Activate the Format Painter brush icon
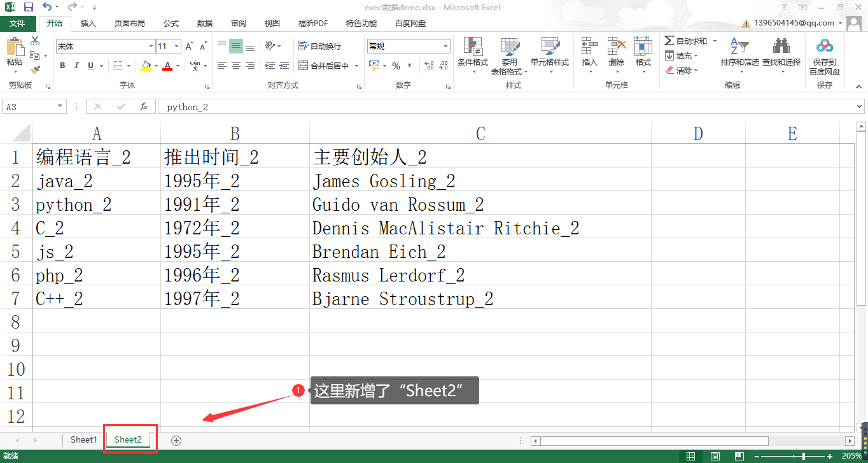This screenshot has height=463, width=868. pos(35,70)
